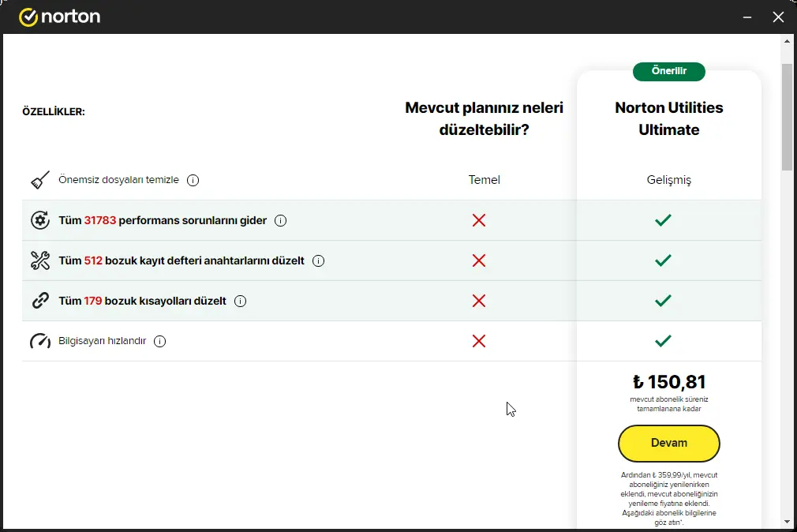The width and height of the screenshot is (797, 532).
Task: Minimize the Norton window
Action: [747, 17]
